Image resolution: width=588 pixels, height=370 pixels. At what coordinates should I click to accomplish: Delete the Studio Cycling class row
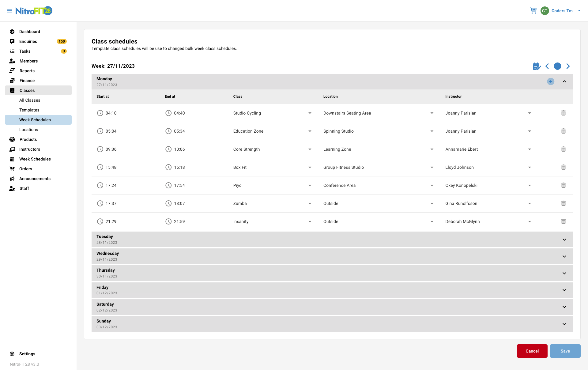(563, 113)
